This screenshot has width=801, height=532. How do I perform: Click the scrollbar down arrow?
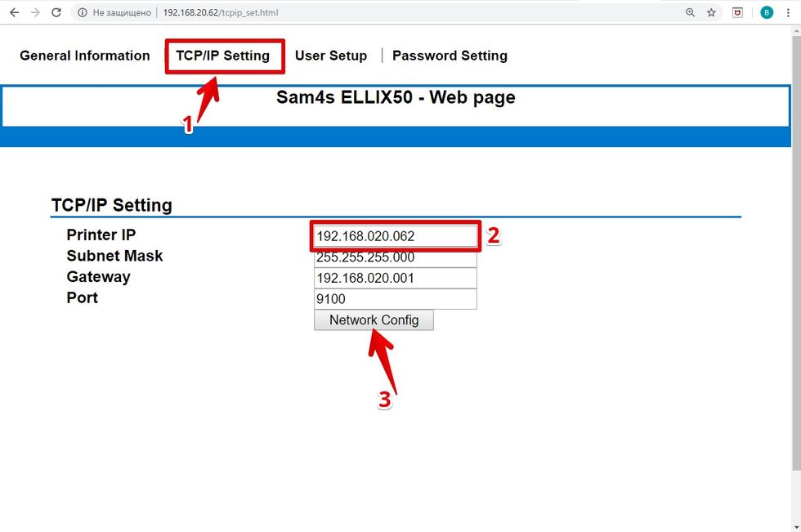coord(796,527)
